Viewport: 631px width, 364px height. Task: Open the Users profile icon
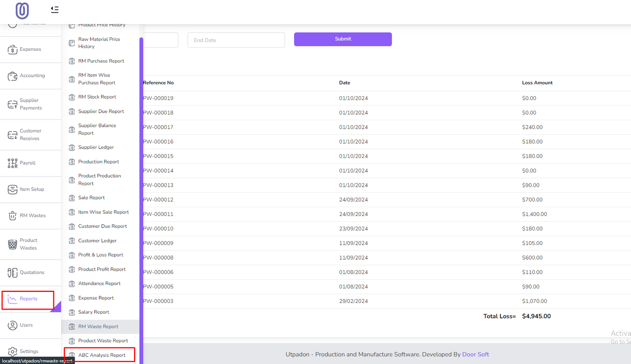pos(13,325)
